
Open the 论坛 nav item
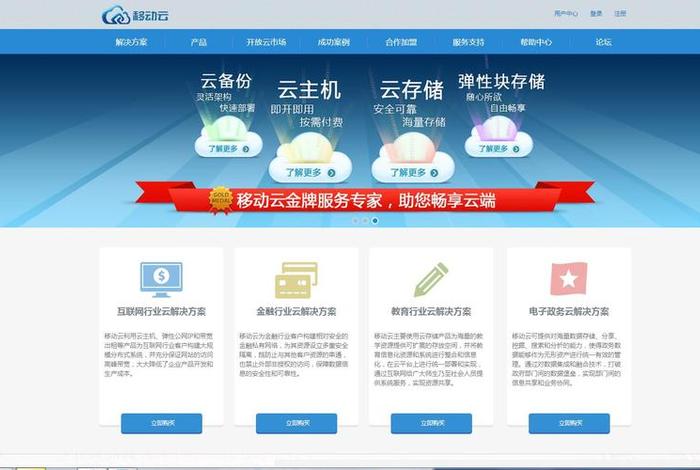(x=604, y=42)
